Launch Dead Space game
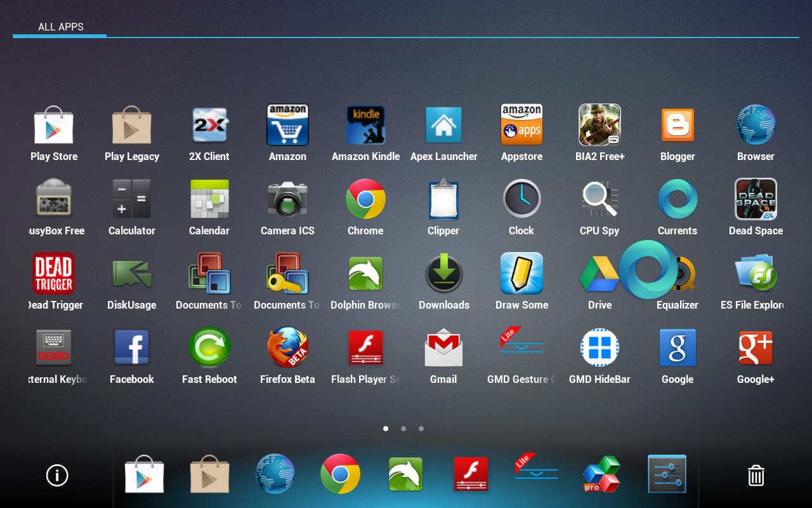The image size is (812, 508). coord(756,199)
